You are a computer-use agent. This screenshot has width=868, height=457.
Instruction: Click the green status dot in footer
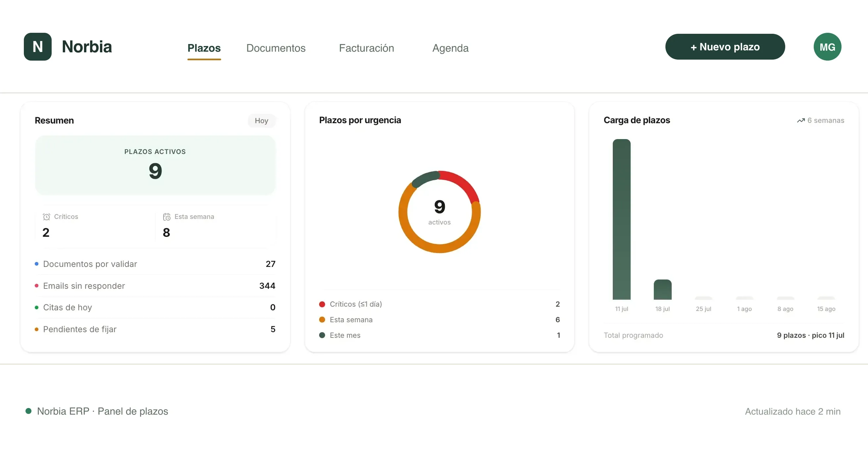[29, 411]
